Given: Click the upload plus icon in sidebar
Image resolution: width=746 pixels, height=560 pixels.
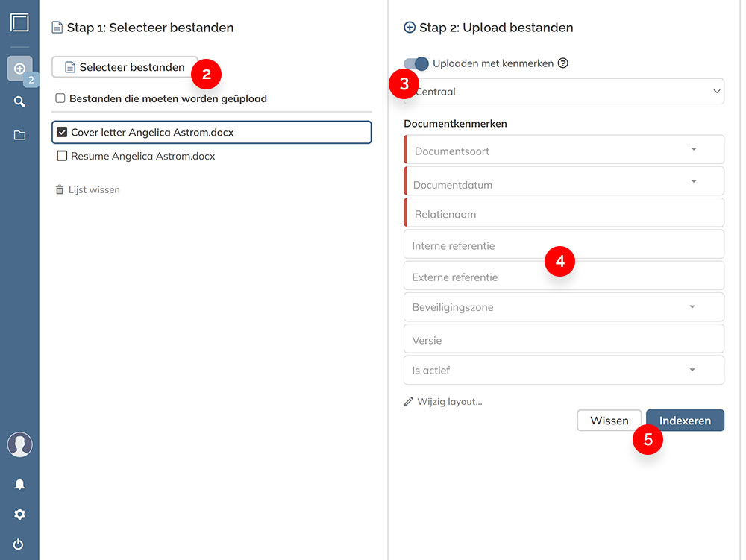Looking at the screenshot, I should (x=19, y=69).
